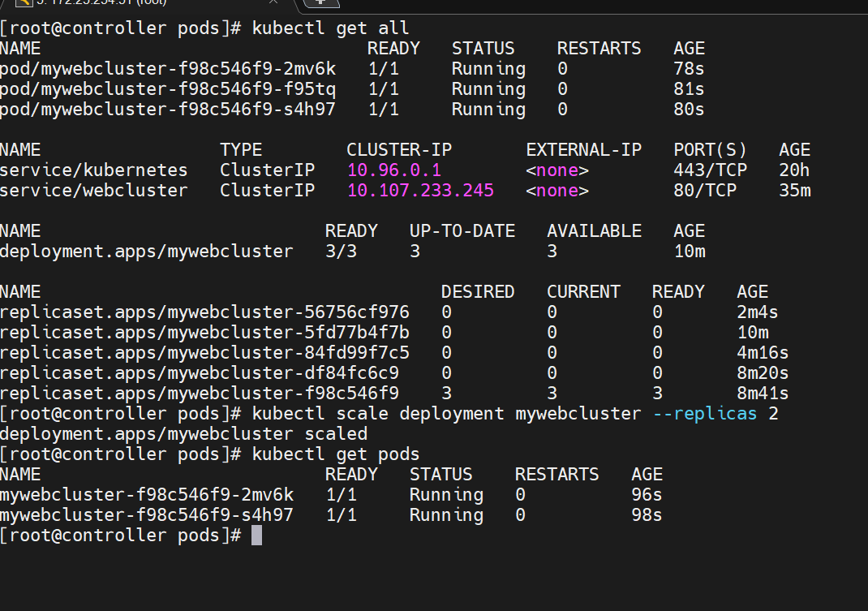The width and height of the screenshot is (868, 611).
Task: Click the 35m age of webcluster service
Action: [795, 191]
